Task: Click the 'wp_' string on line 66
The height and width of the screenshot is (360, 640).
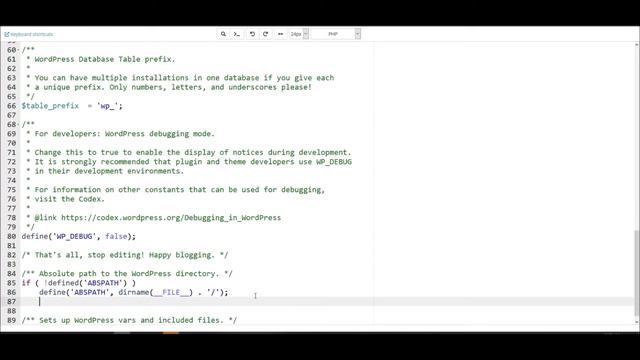Action: pos(107,106)
